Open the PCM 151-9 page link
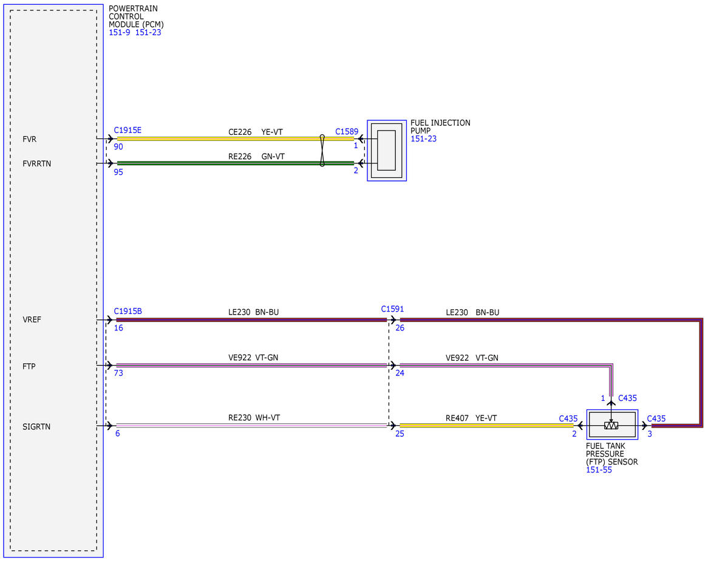Screen dimensions: 728x563 click(120, 33)
